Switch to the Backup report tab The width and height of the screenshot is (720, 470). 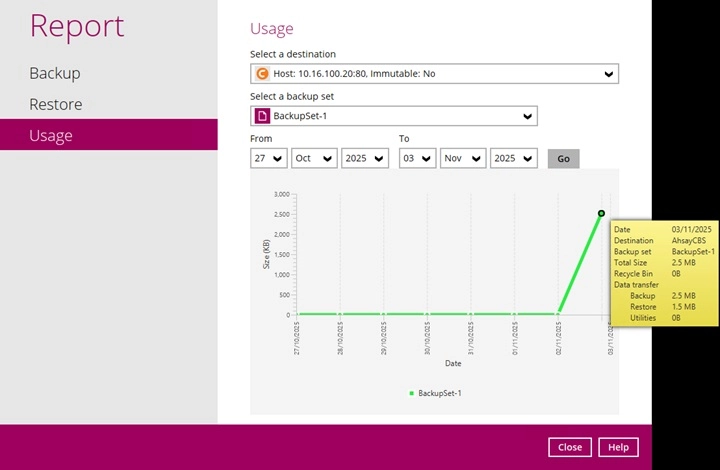pos(55,73)
